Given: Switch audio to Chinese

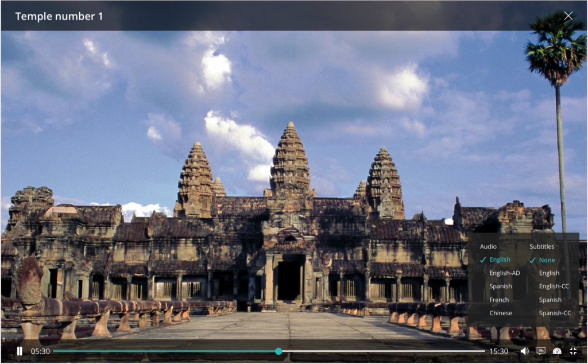Looking at the screenshot, I should tap(501, 313).
